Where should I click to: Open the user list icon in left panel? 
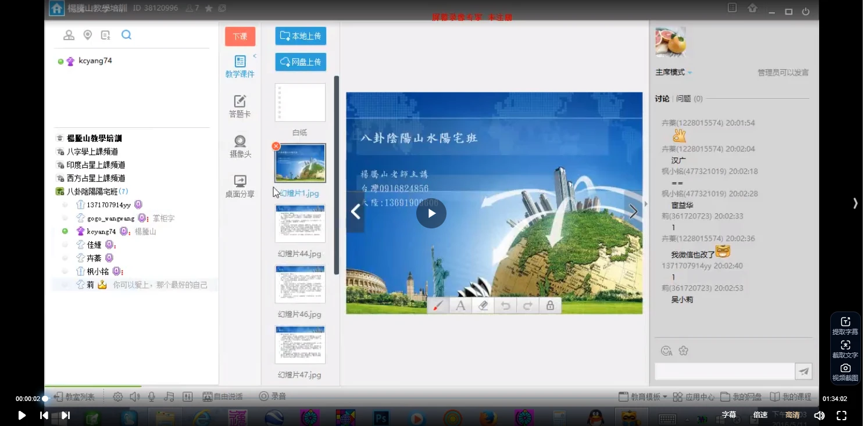pos(69,35)
